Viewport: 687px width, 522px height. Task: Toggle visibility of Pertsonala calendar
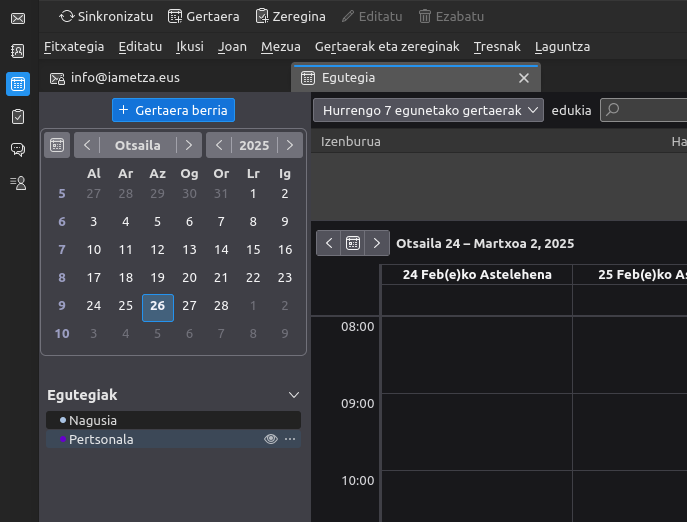pyautogui.click(x=270, y=439)
